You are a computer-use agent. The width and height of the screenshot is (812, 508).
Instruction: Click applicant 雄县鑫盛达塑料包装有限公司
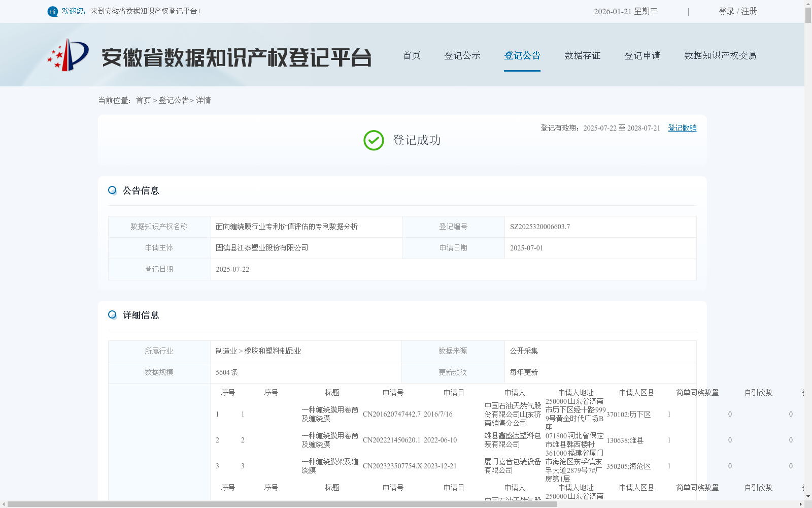pos(513,440)
